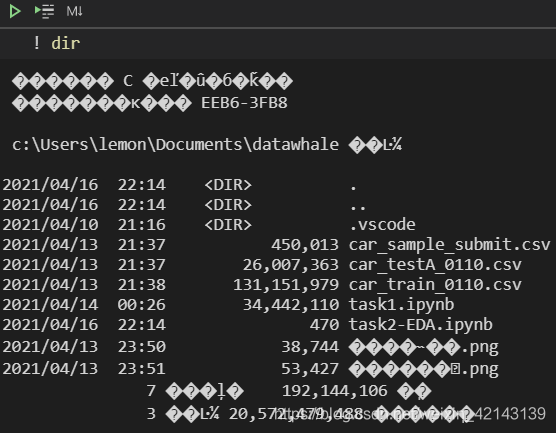
Task: Click the 53,427 byte .png file entry
Action: [x=423, y=369]
